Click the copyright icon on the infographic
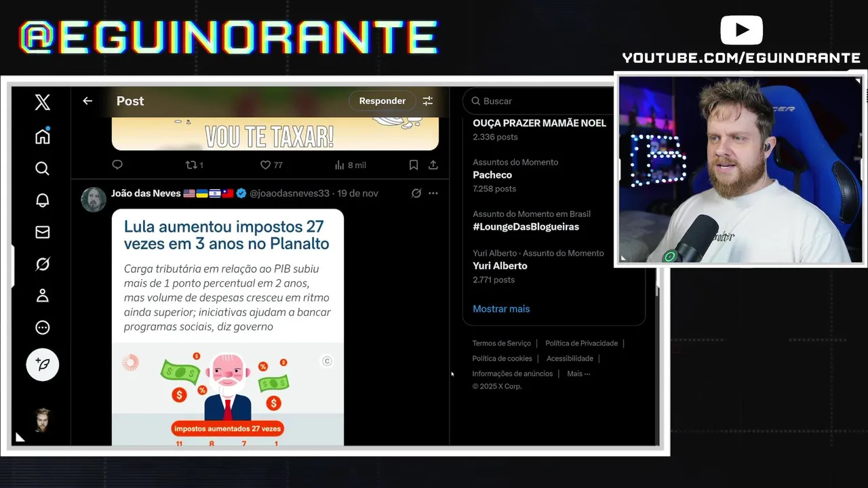Viewport: 868px width, 488px height. pos(327,361)
